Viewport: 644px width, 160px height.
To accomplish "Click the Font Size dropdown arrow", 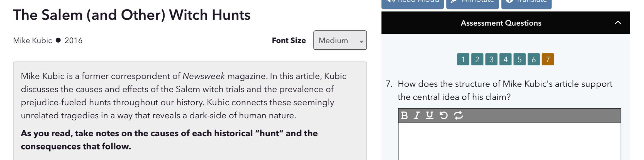I will click(361, 42).
